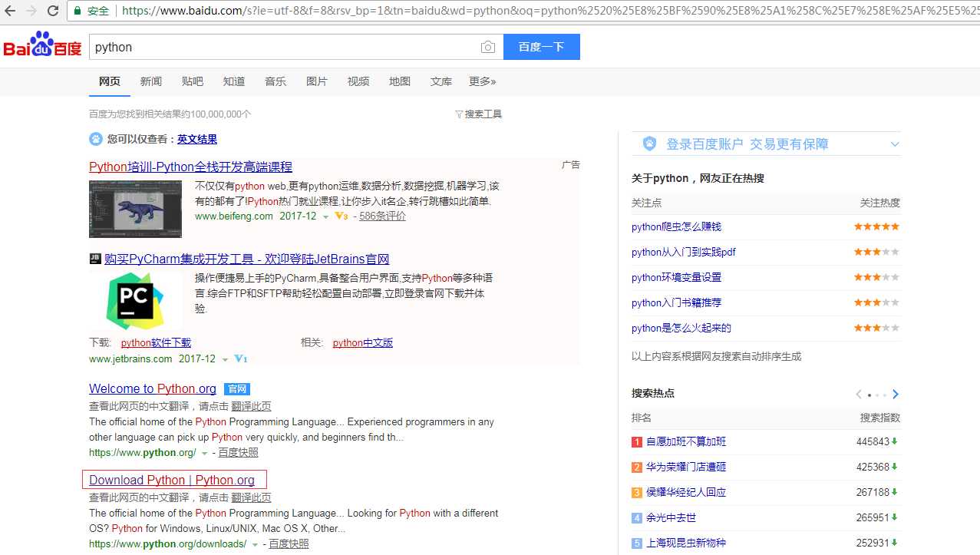Open dropdown arrow after www.jetbrains.com 2017-12
The height and width of the screenshot is (555, 980).
pyautogui.click(x=225, y=360)
